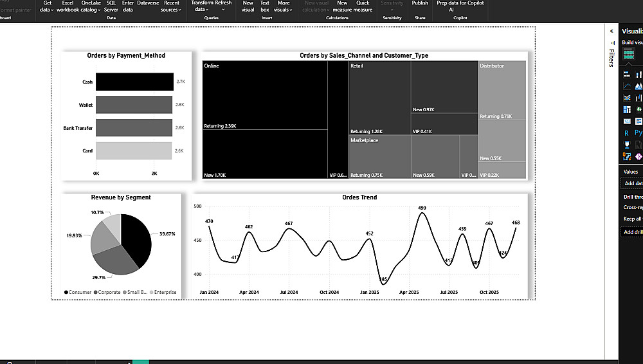Click the Ordes Trend chart title
The height and width of the screenshot is (364, 643).
359,197
